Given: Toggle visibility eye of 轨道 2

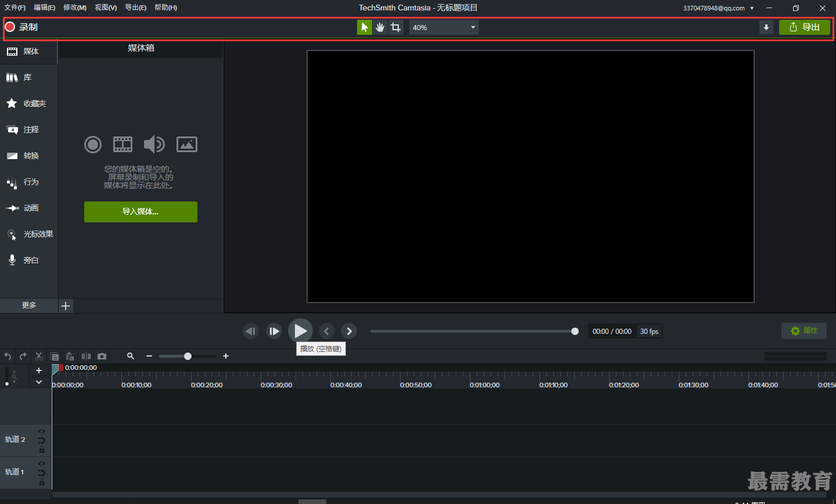Looking at the screenshot, I should tap(42, 431).
